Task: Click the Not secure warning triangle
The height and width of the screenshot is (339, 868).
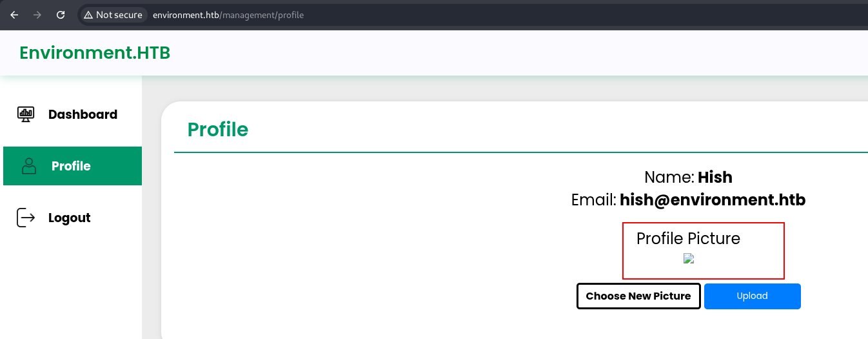Action: [88, 15]
